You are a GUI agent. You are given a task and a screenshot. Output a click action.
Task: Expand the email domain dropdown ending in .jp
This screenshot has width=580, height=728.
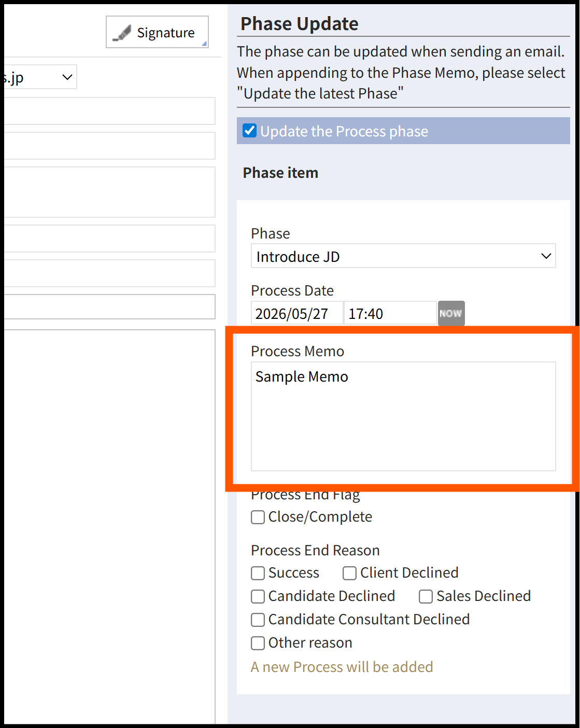pos(40,77)
